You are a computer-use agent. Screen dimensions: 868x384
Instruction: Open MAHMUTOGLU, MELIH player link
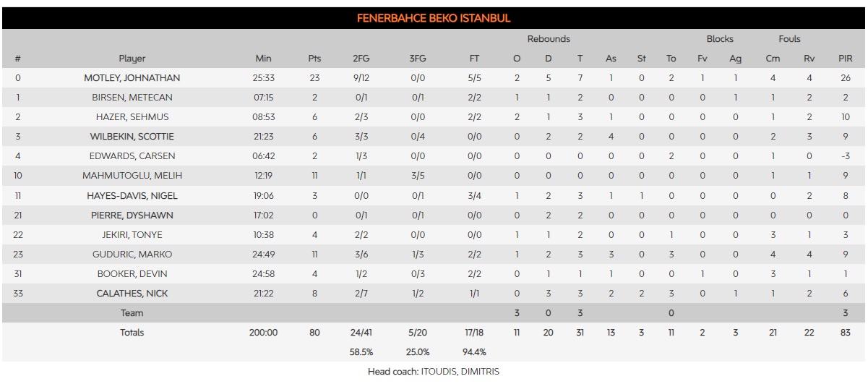pyautogui.click(x=132, y=176)
